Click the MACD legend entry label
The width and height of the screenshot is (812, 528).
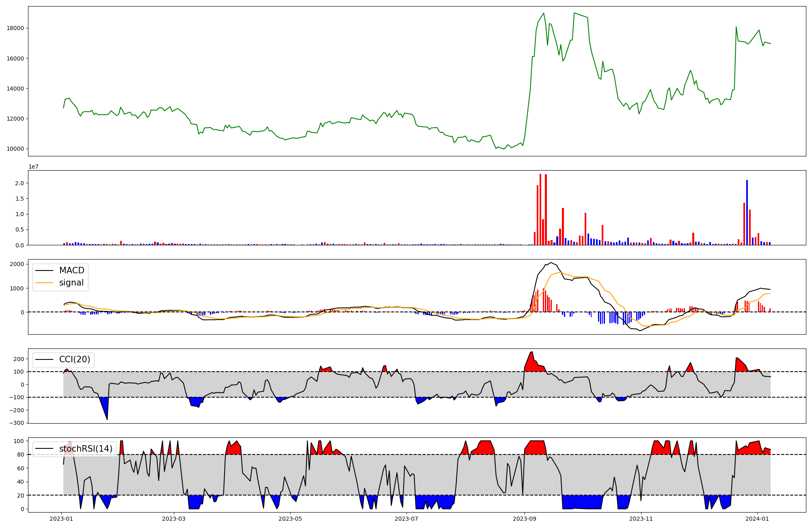pos(71,270)
